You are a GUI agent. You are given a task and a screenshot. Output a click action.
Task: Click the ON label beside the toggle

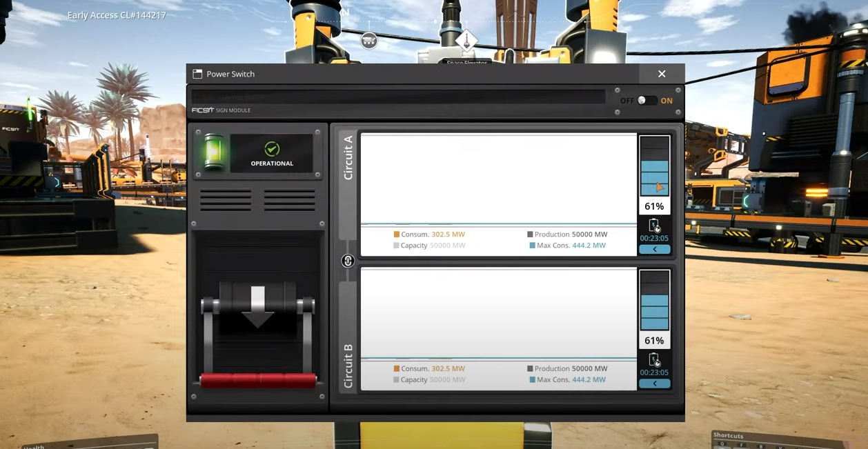667,101
